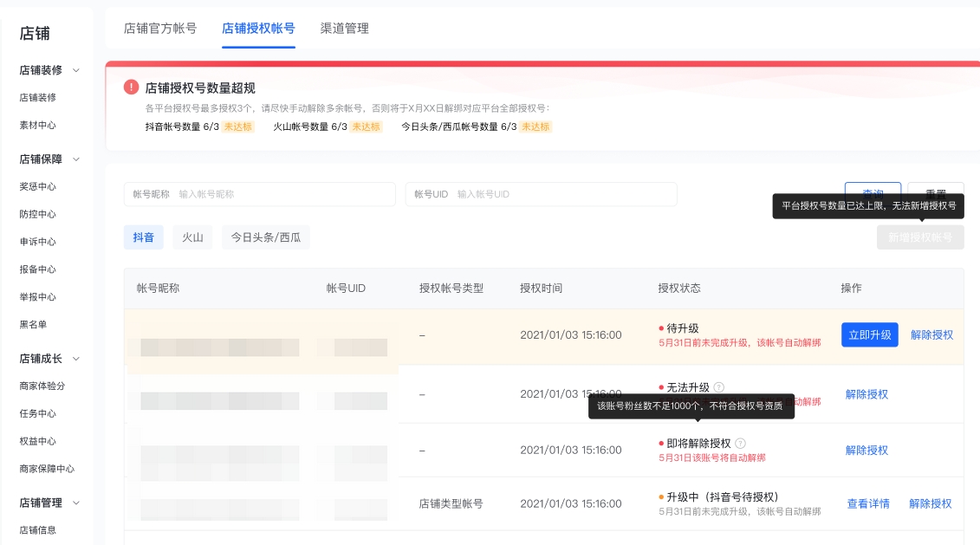Open the 渠道管理 tab

[344, 29]
